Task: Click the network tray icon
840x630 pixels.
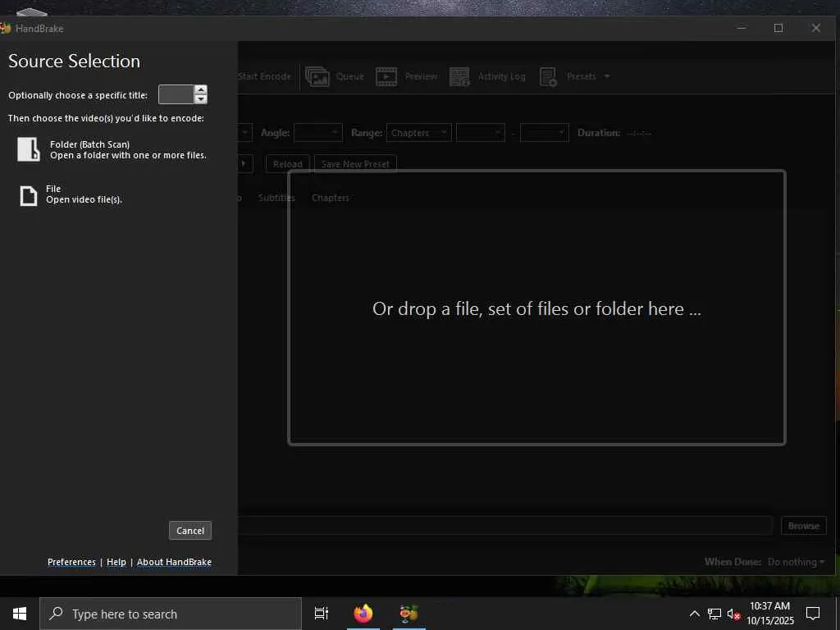Action: point(714,614)
